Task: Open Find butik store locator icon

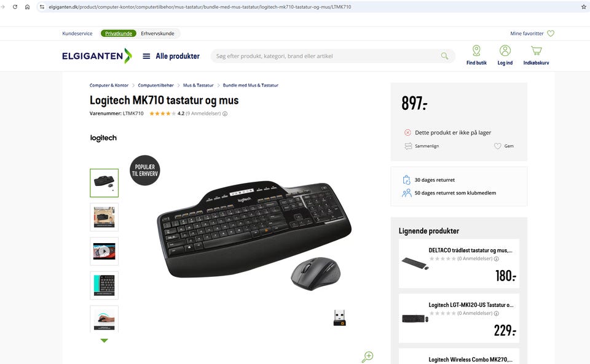Action: point(476,50)
